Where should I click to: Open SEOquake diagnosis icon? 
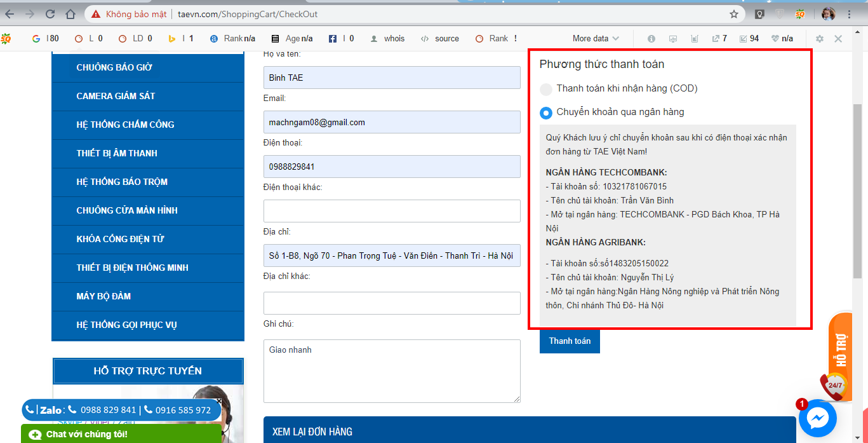pos(673,39)
